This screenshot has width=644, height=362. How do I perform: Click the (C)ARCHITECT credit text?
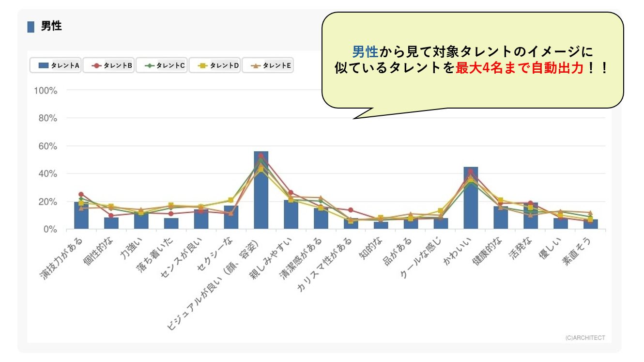point(585,338)
